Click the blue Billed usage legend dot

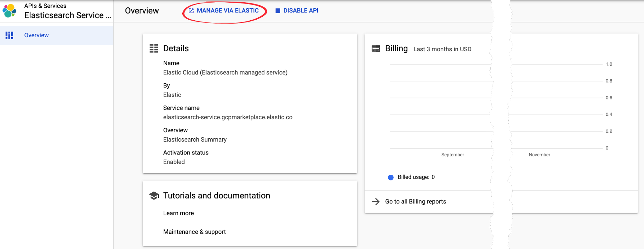(391, 177)
